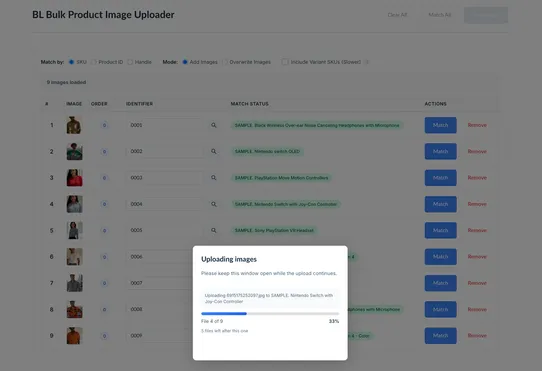Select the Product ID match-by radio option

(94, 62)
